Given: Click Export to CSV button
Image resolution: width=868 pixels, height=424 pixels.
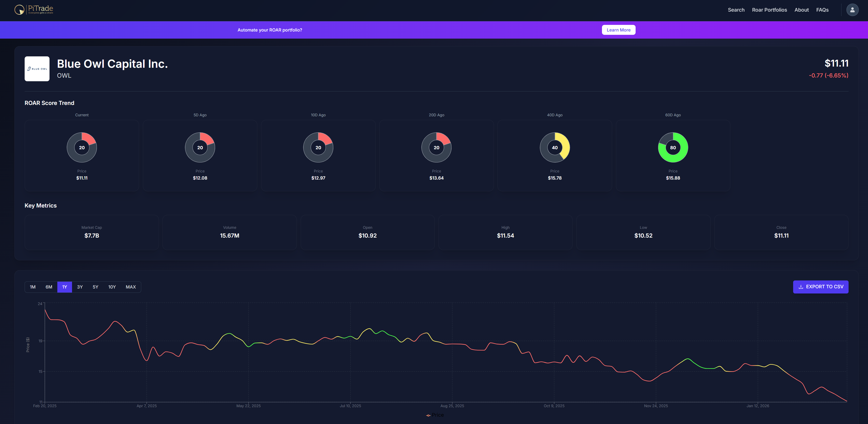Looking at the screenshot, I should (820, 287).
